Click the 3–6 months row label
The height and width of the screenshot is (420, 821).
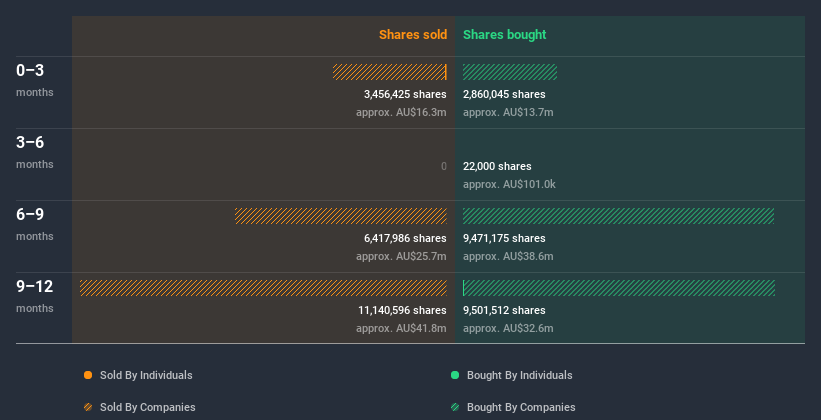tap(35, 152)
